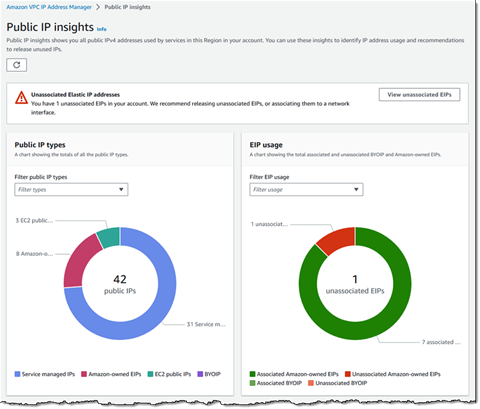Select the red unassociated EIPs donut segment
The width and height of the screenshot is (480, 409).
(x=337, y=240)
